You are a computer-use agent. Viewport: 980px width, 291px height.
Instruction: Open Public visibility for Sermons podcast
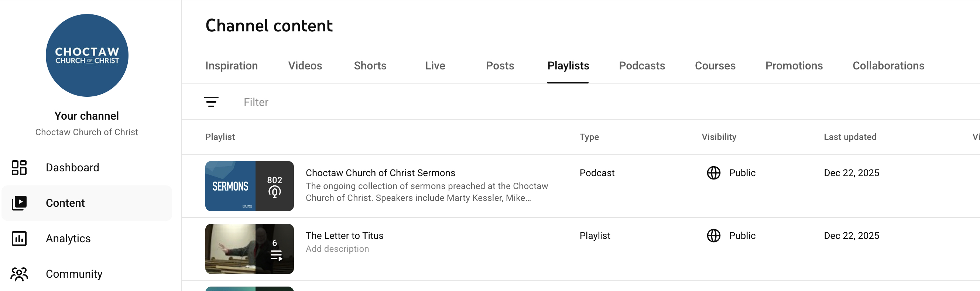742,173
